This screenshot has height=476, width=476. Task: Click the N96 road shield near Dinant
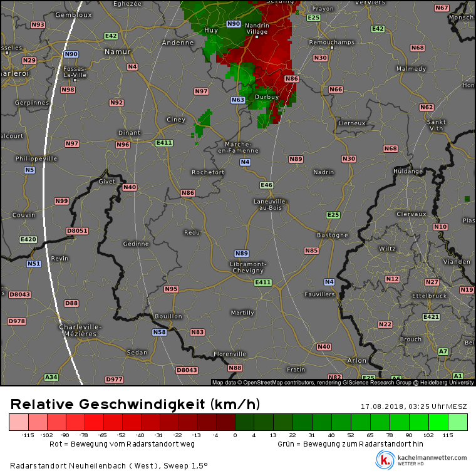coord(123,145)
